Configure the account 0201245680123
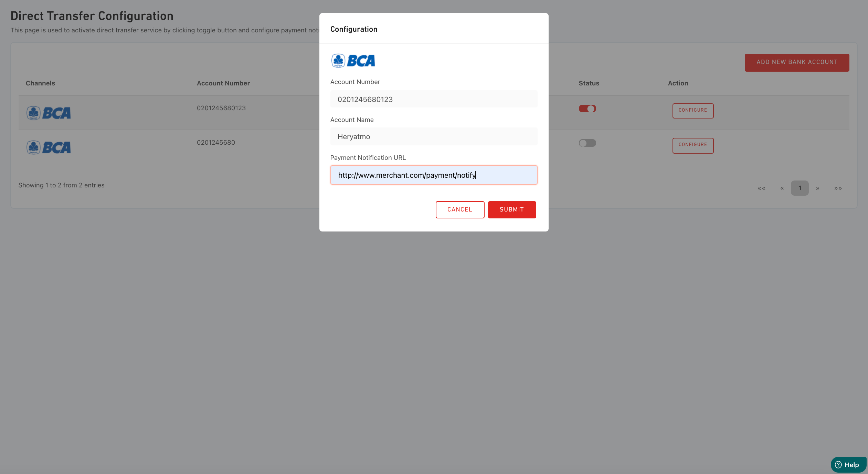The height and width of the screenshot is (474, 868). coord(693,111)
